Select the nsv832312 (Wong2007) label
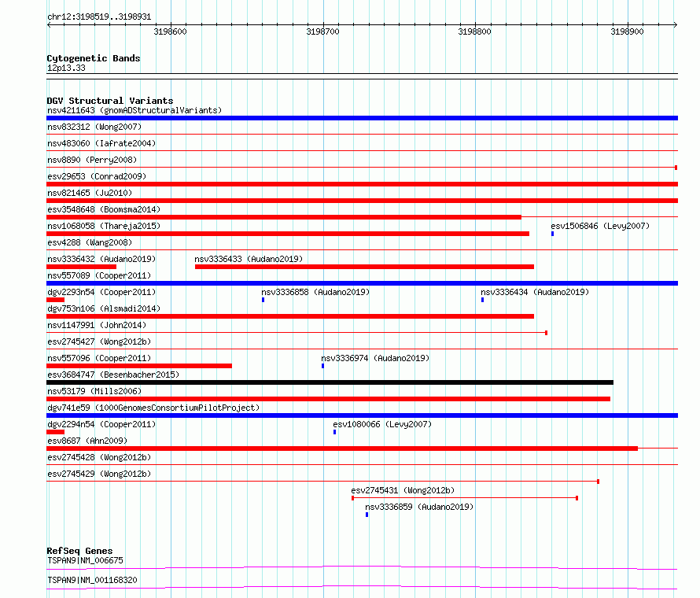Image resolution: width=700 pixels, height=598 pixels. pyautogui.click(x=94, y=127)
